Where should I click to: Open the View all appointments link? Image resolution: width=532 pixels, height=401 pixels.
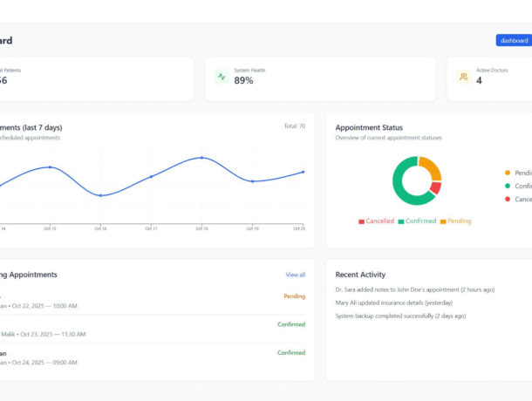click(x=295, y=275)
